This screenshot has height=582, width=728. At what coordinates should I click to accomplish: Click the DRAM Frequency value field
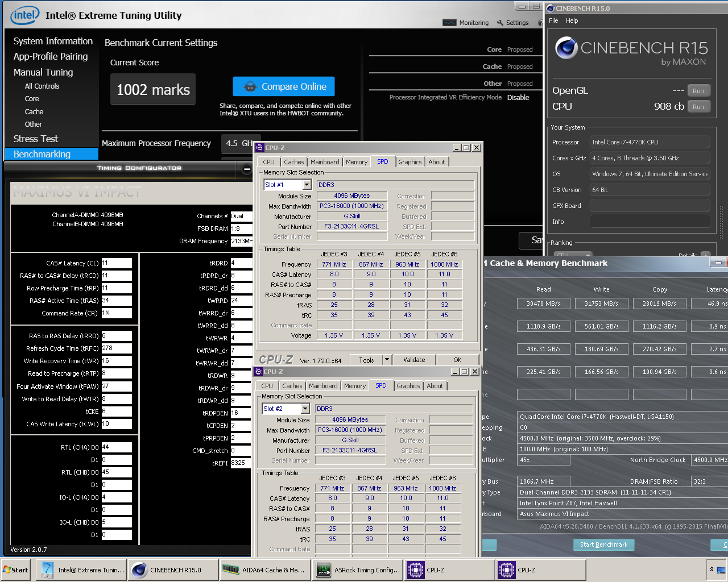coord(241,241)
